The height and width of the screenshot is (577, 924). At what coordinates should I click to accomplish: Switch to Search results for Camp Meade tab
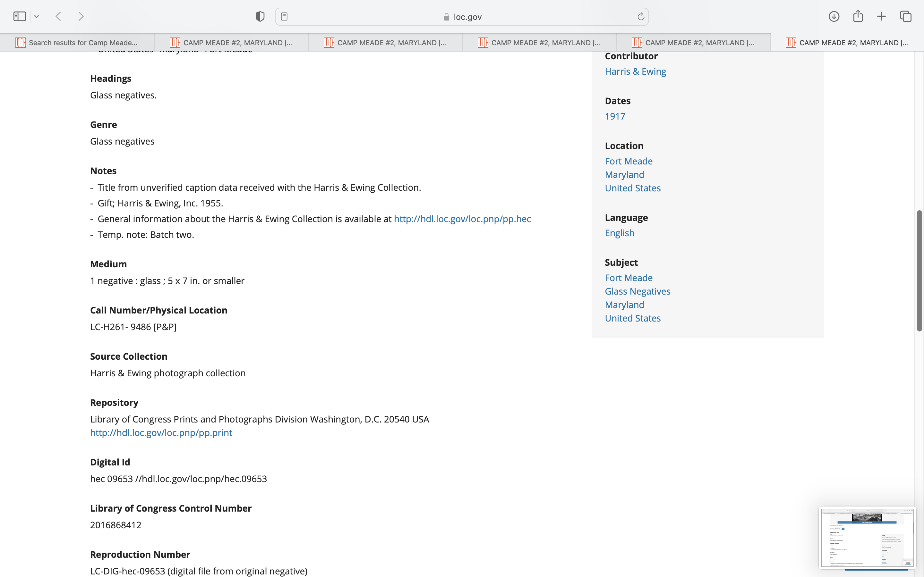pos(77,43)
